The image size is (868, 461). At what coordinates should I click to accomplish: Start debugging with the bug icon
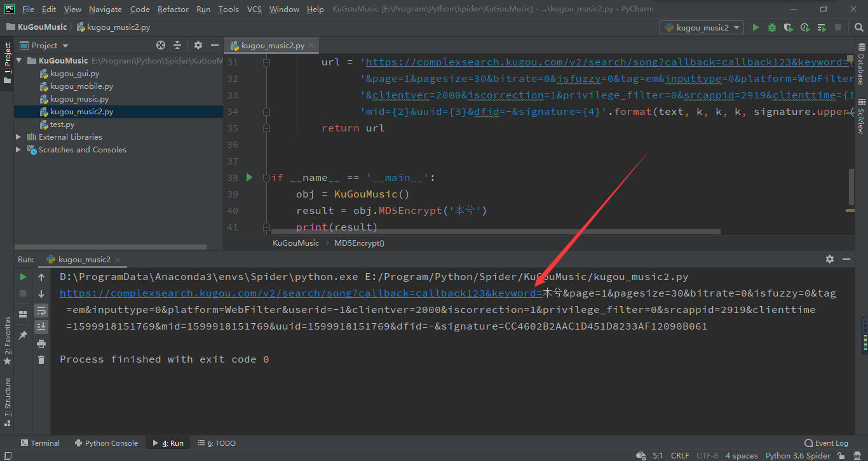coord(772,27)
